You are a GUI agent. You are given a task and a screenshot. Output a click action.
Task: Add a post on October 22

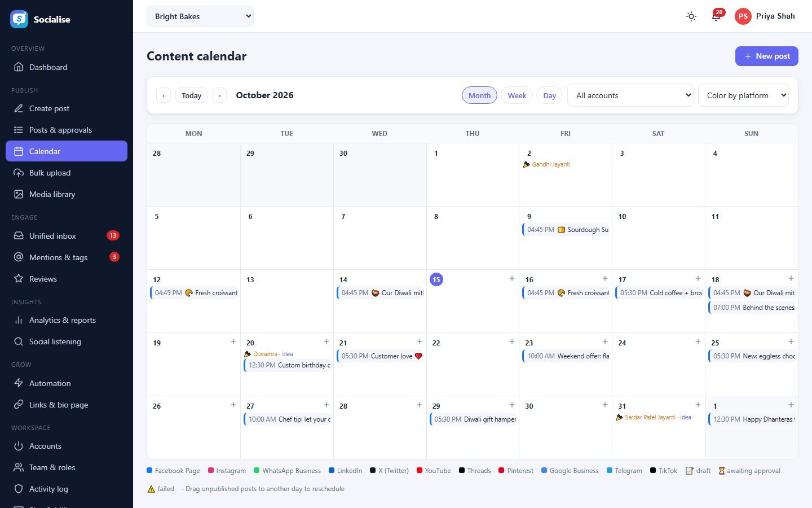point(512,341)
